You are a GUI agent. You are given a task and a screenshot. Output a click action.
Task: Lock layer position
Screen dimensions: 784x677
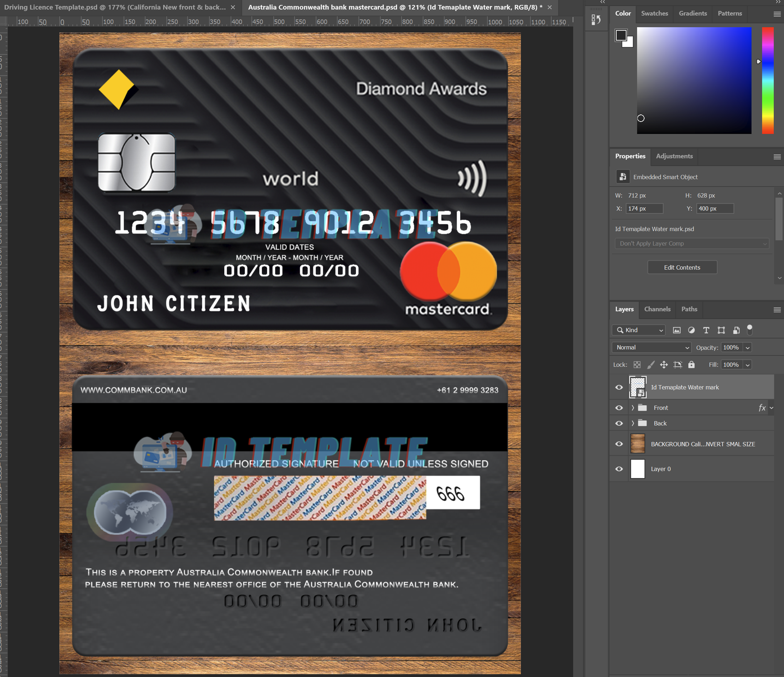664,365
